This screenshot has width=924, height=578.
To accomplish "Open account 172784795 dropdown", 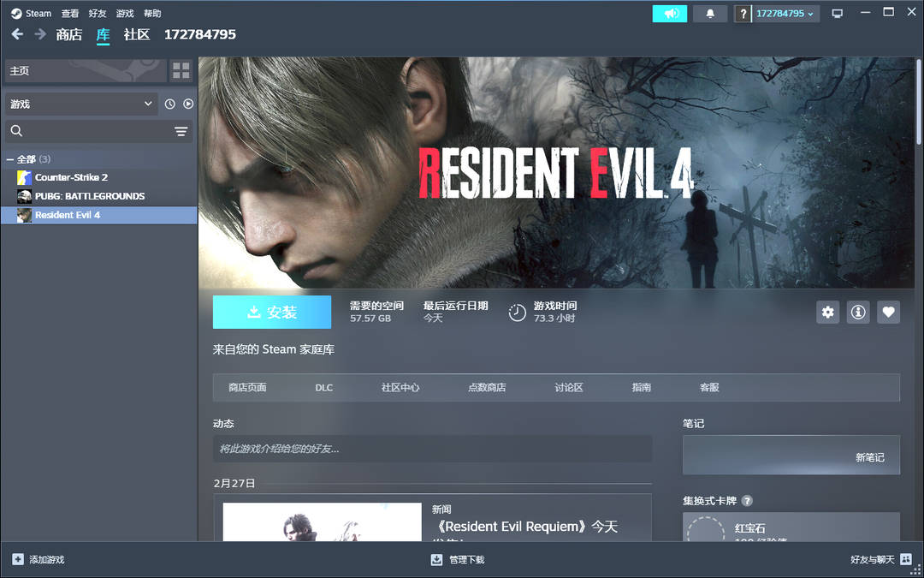I will (x=785, y=14).
